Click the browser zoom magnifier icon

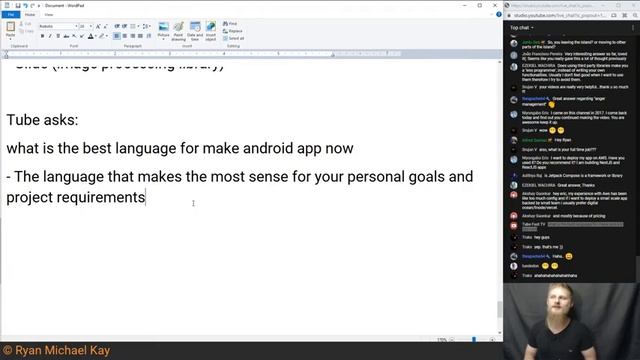636,16
